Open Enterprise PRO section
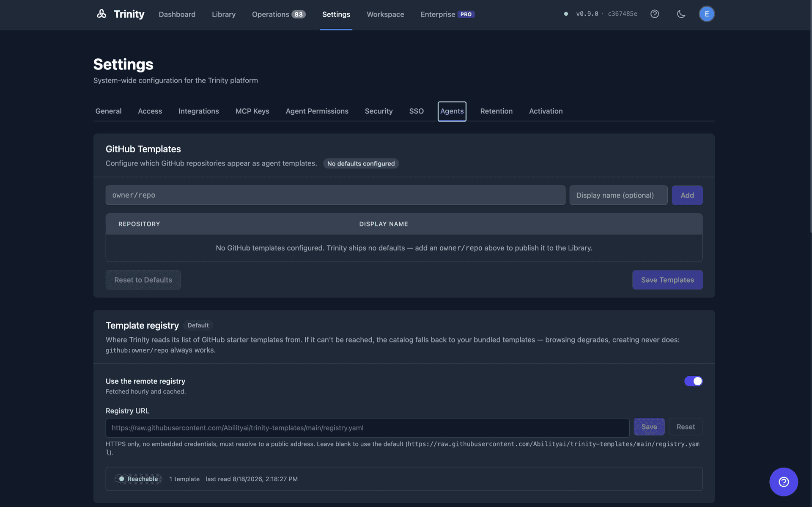 click(447, 14)
